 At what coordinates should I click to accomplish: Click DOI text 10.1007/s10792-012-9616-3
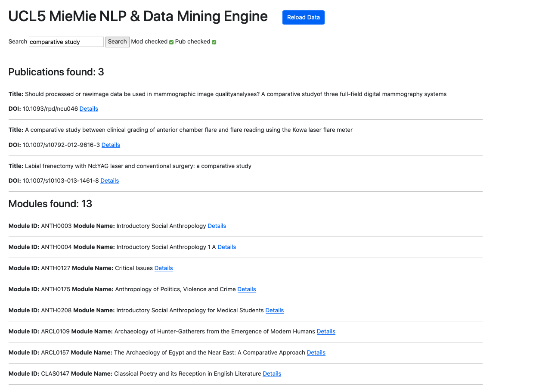pyautogui.click(x=61, y=145)
